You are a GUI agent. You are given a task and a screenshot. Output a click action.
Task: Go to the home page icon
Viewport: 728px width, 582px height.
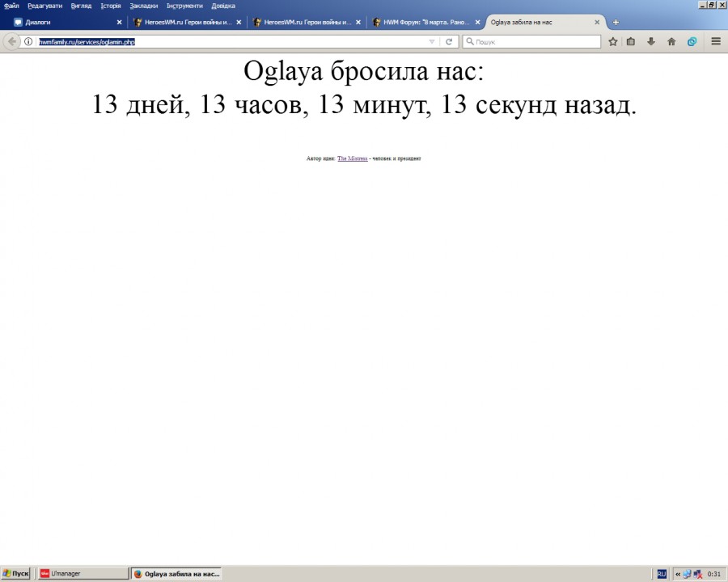671,41
